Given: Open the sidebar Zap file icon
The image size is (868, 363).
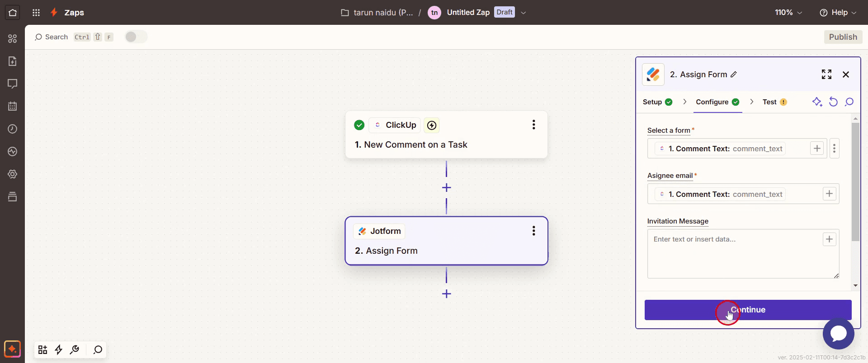Looking at the screenshot, I should tap(13, 61).
